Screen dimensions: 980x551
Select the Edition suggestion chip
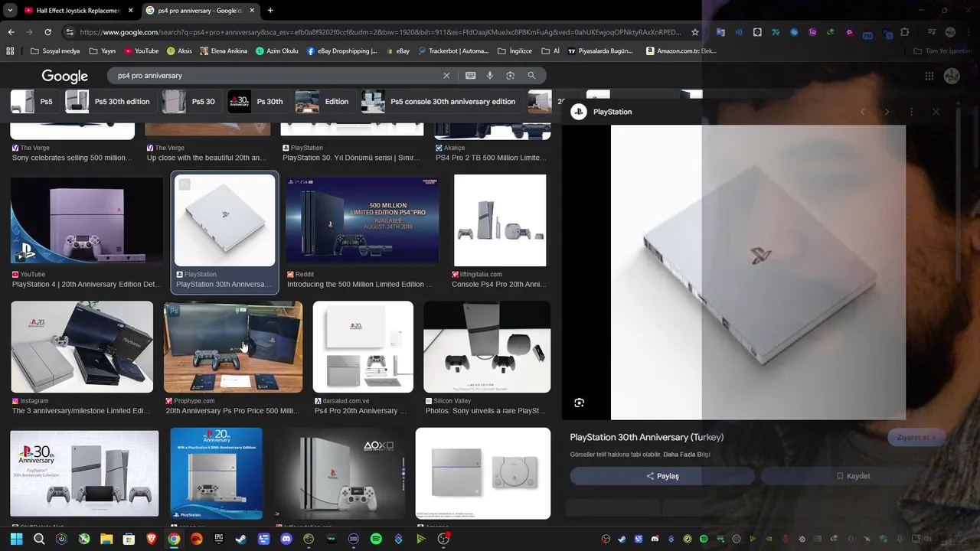324,102
